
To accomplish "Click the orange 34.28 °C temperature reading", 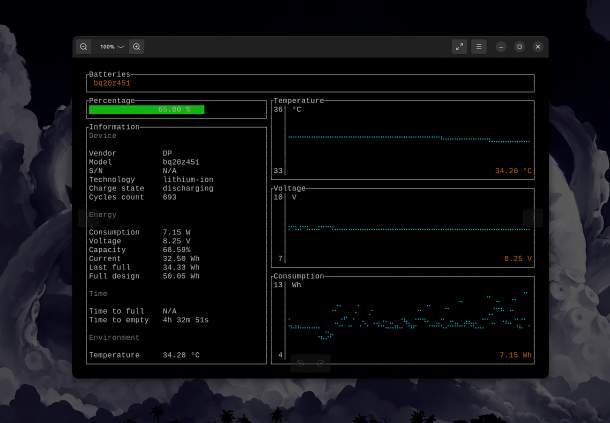I will (513, 171).
